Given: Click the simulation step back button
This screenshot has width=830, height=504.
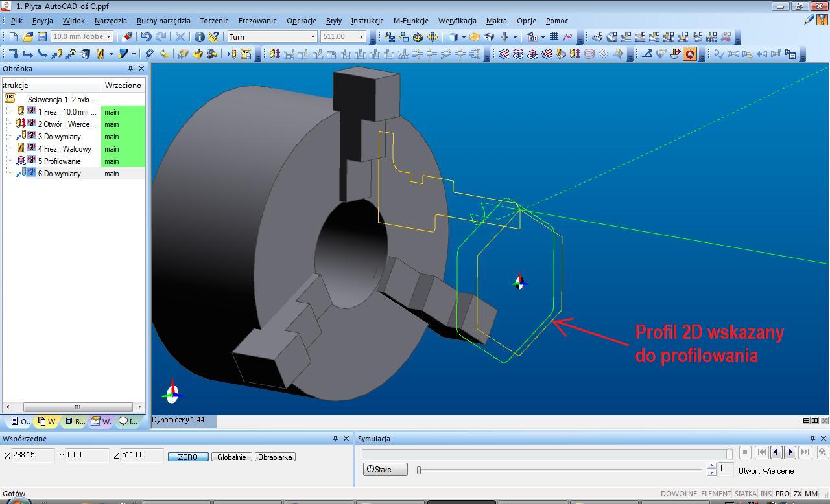Looking at the screenshot, I should click(776, 452).
